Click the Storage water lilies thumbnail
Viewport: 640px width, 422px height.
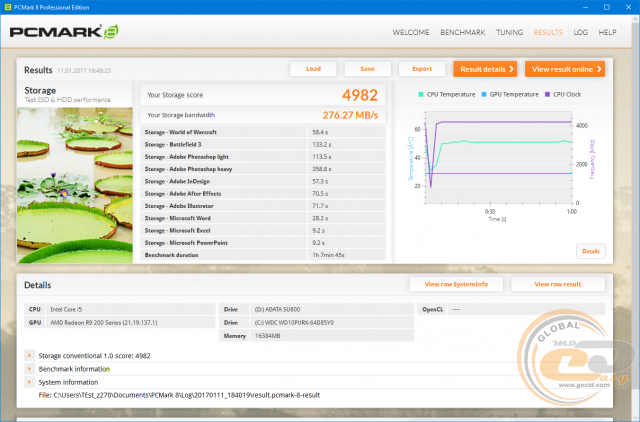pos(75,185)
